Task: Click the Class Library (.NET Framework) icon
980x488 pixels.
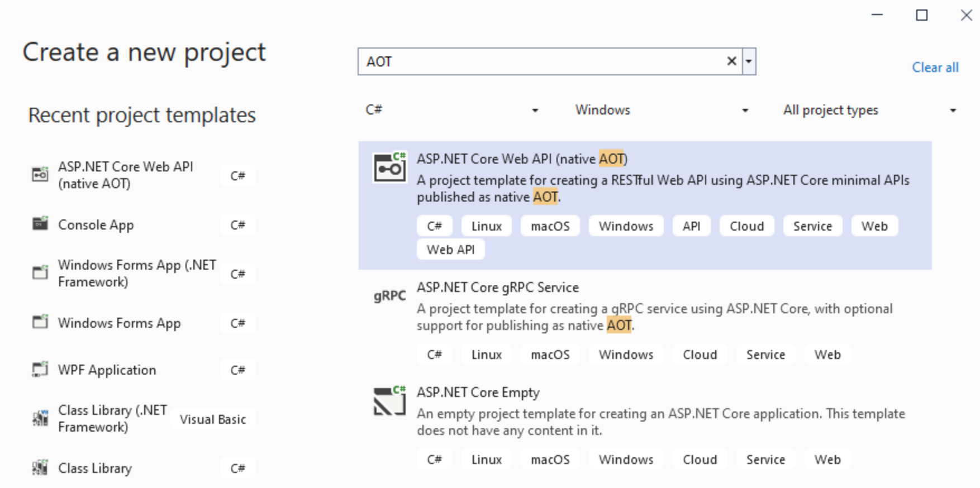Action: point(40,418)
